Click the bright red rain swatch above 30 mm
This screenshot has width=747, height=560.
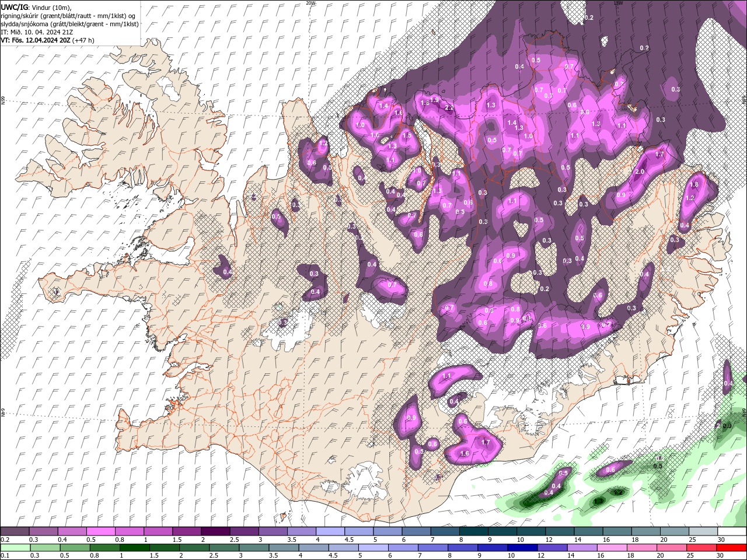732,548
